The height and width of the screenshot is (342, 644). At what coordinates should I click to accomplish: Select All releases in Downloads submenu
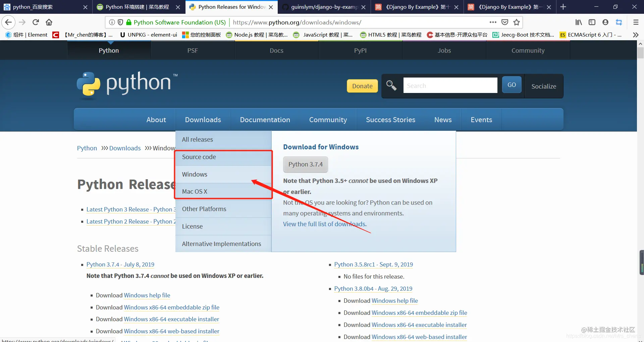pos(223,140)
